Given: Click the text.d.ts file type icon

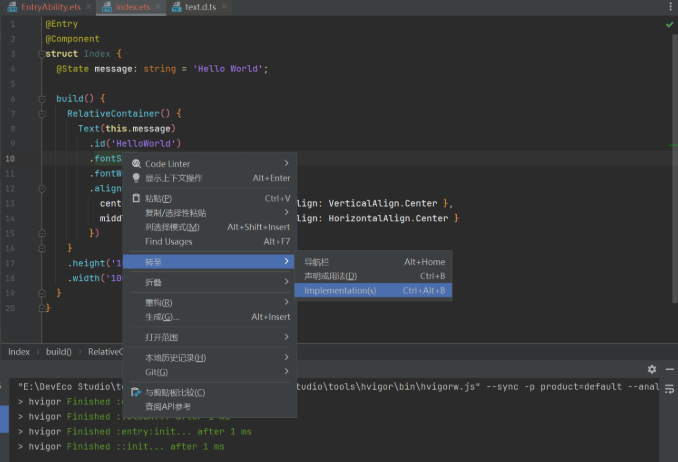Looking at the screenshot, I should (176, 7).
